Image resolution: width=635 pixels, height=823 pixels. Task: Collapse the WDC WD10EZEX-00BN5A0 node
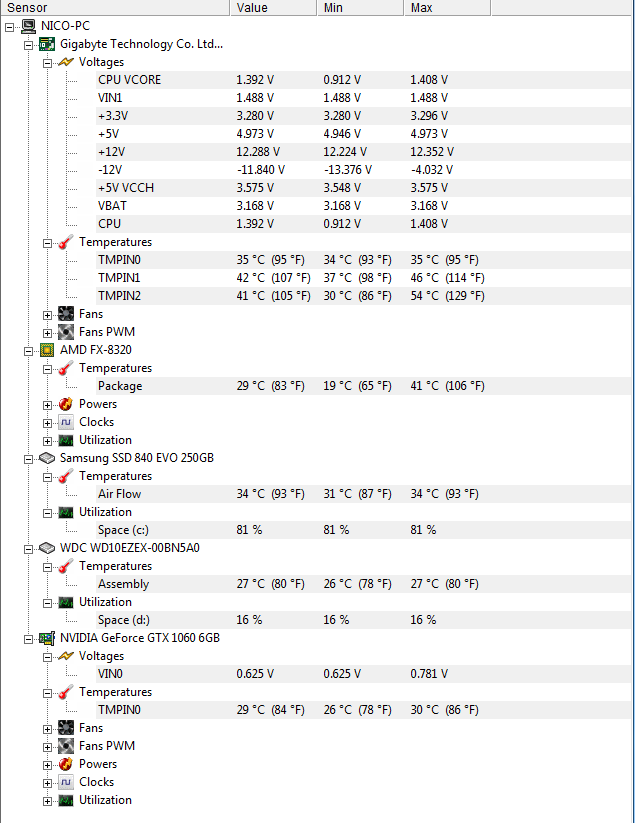click(28, 550)
